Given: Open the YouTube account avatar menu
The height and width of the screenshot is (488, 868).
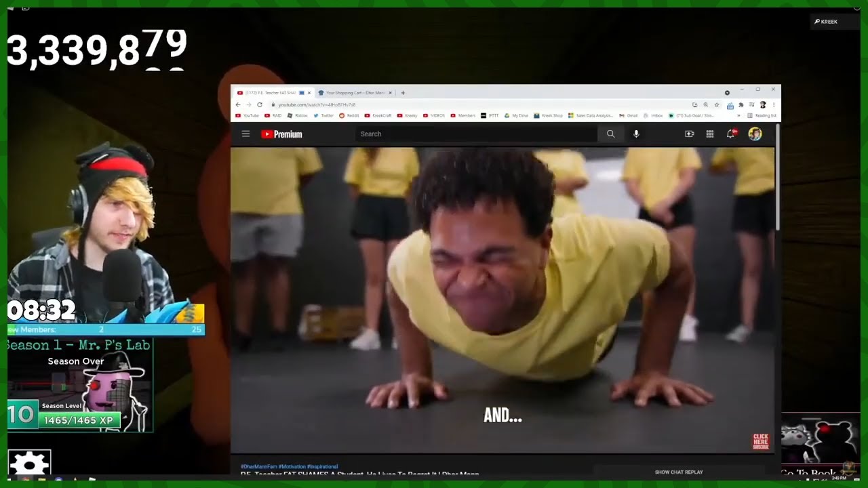Looking at the screenshot, I should pos(755,134).
